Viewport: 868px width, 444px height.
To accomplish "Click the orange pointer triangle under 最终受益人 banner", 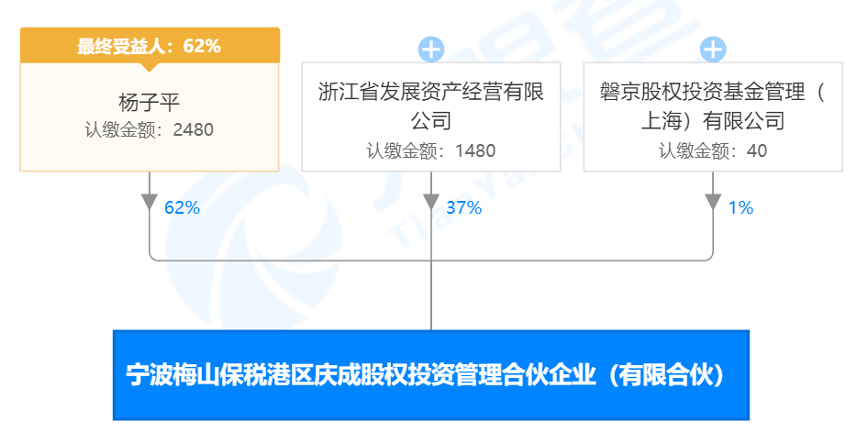I will coord(150,66).
